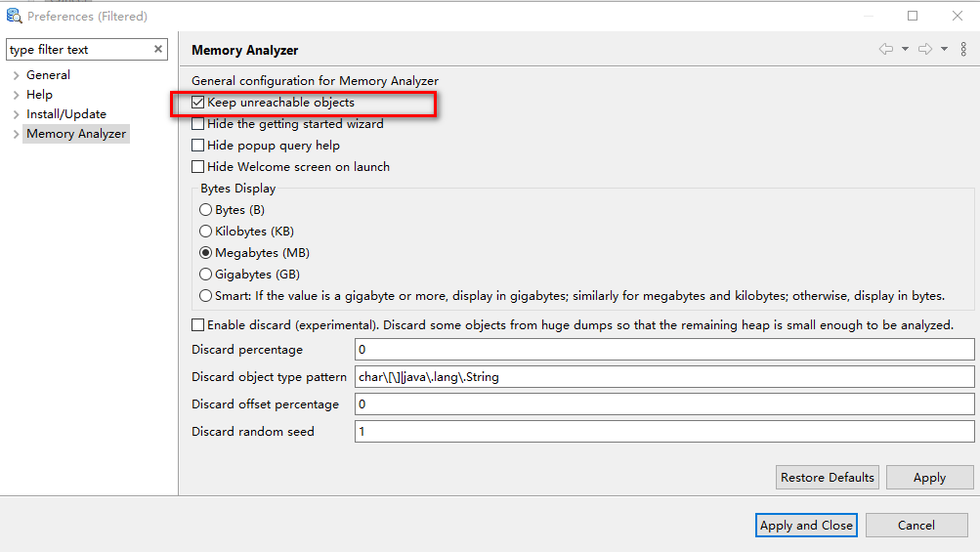Select Bytes (B) display option

[205, 209]
